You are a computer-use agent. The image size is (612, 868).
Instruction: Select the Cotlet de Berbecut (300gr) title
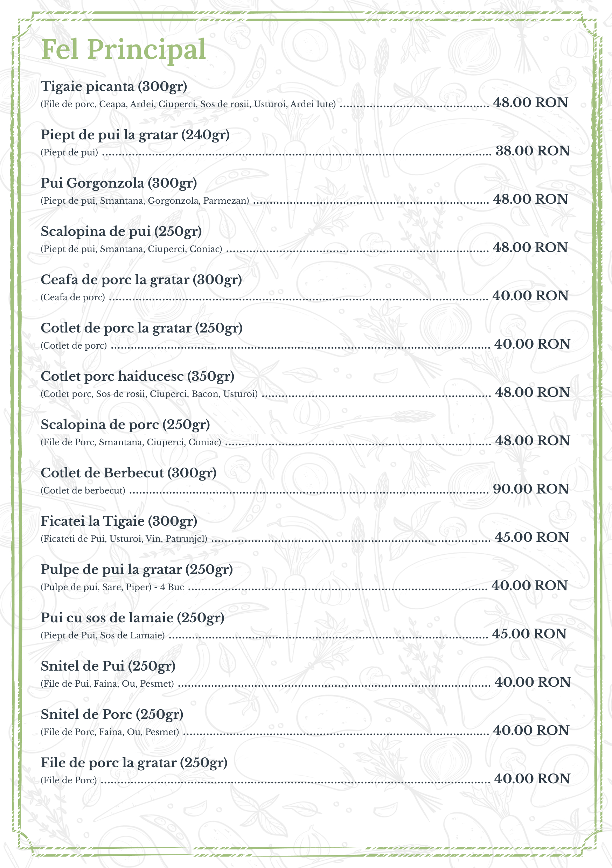coord(128,473)
